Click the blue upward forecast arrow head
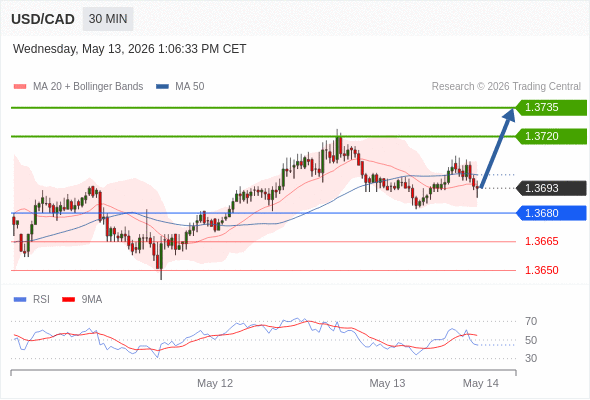This screenshot has height=400, width=590. pyautogui.click(x=509, y=115)
